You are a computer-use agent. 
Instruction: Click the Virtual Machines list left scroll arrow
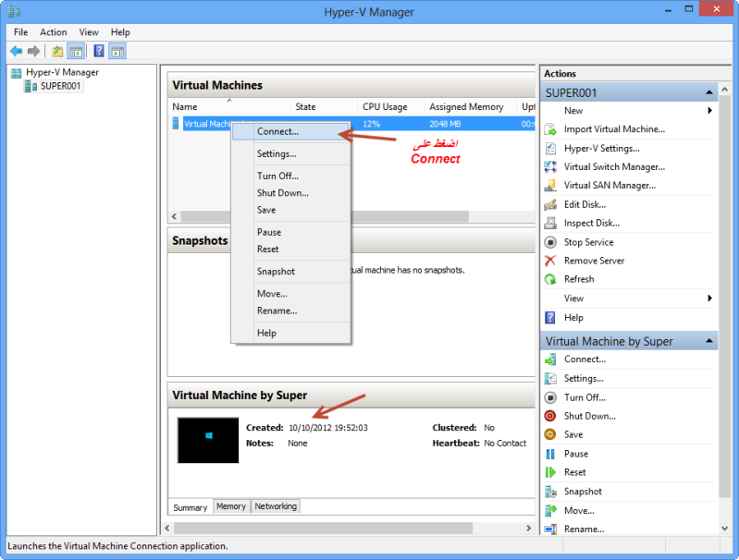(x=175, y=216)
